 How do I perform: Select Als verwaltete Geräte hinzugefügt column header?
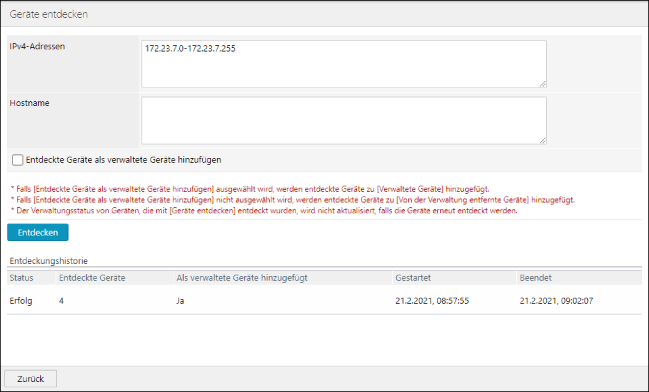click(242, 278)
